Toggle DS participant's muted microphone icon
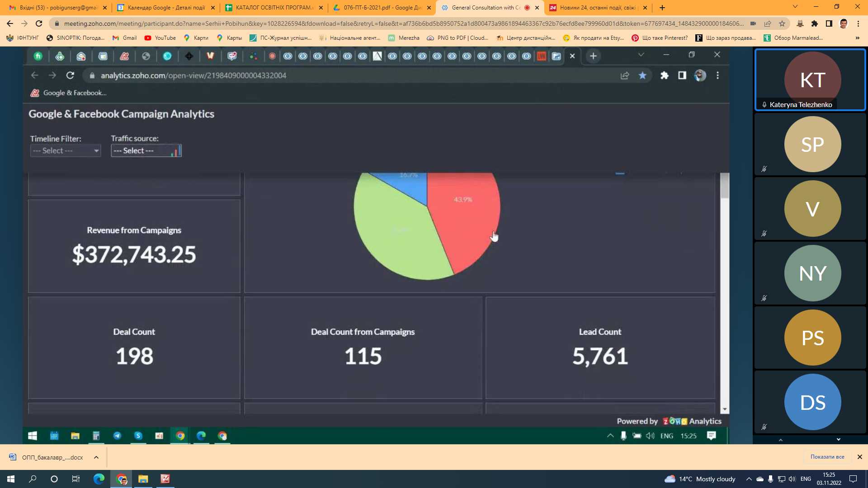 point(764,427)
